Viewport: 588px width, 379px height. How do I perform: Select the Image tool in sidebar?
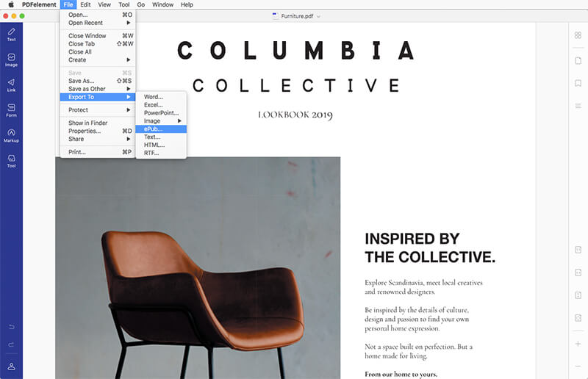pos(11,60)
